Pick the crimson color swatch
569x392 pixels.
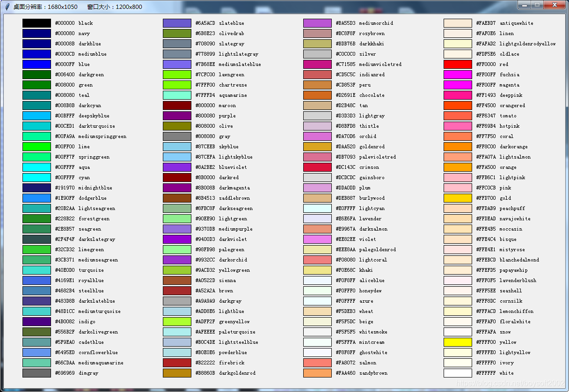click(317, 167)
